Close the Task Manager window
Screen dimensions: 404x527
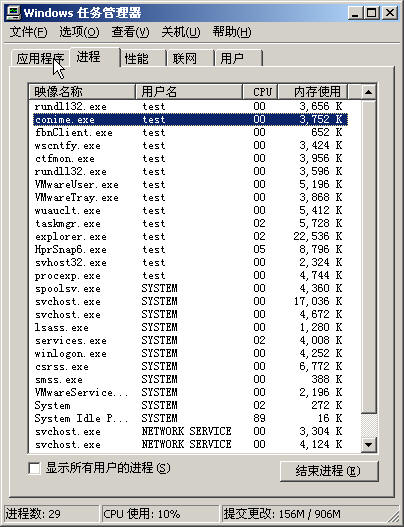pos(390,13)
